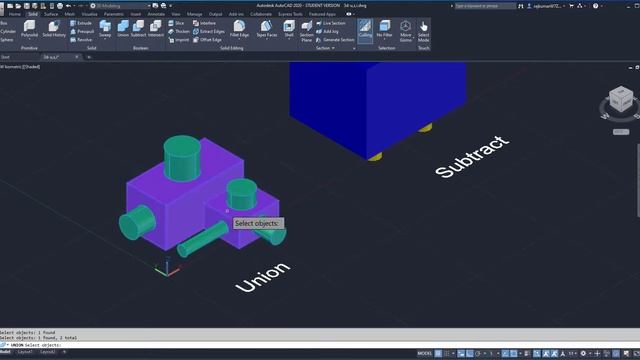640x360 pixels.
Task: Select the Taper Faces tool
Action: (266, 29)
